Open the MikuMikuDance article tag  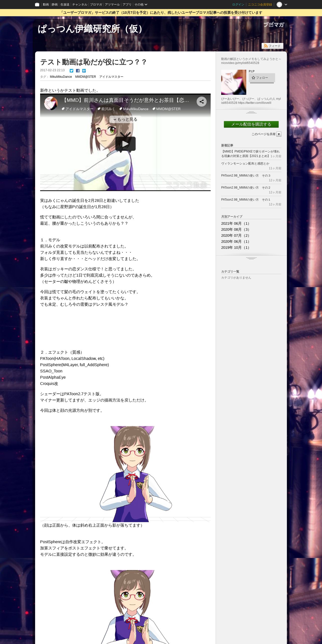61,77
